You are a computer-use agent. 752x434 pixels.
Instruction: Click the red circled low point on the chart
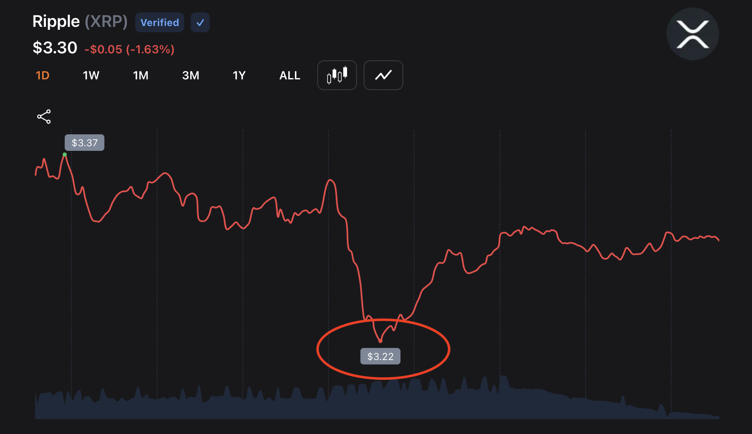pos(380,340)
